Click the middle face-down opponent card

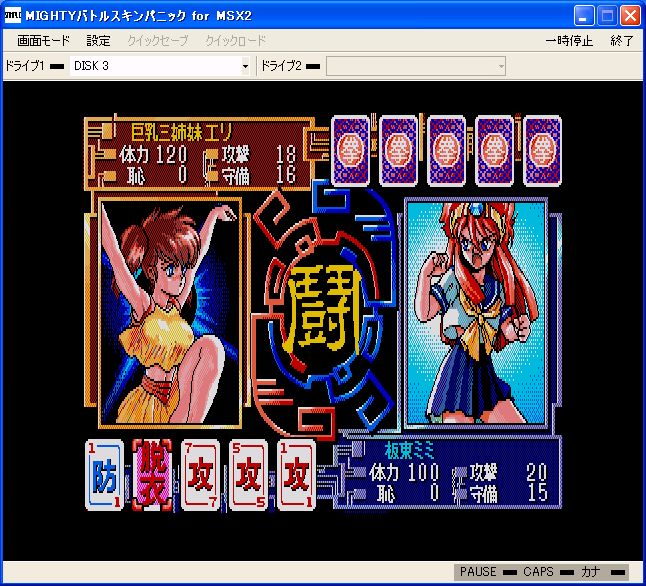[446, 151]
